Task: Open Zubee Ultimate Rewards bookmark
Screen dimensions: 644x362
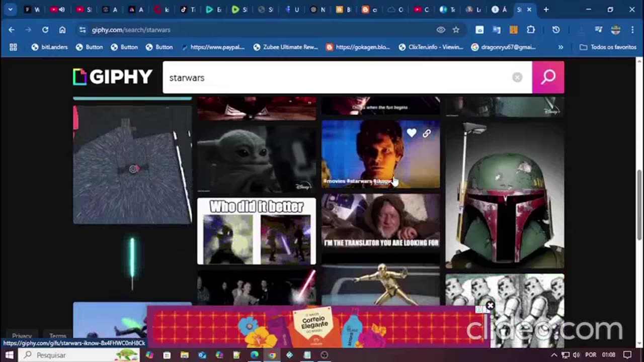Action: click(x=286, y=47)
